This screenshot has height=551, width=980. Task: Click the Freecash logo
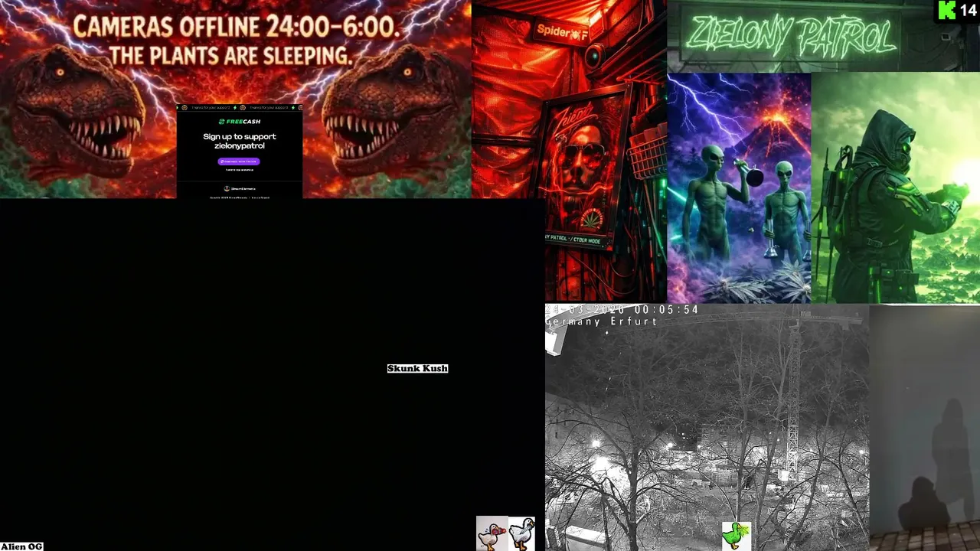coord(239,122)
